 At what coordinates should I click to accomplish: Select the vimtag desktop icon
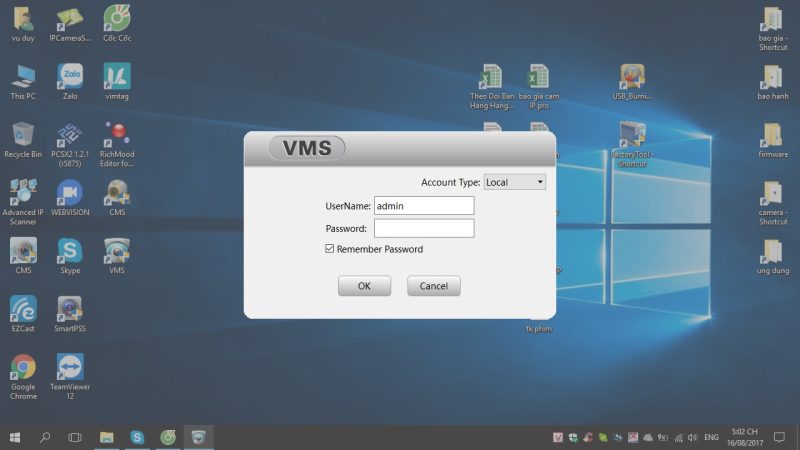(x=117, y=82)
